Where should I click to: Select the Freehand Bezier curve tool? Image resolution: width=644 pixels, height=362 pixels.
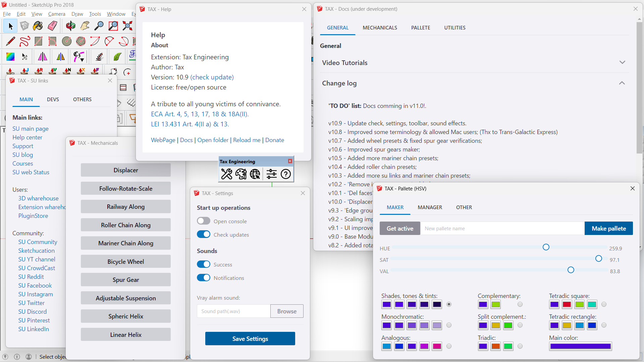[24, 41]
